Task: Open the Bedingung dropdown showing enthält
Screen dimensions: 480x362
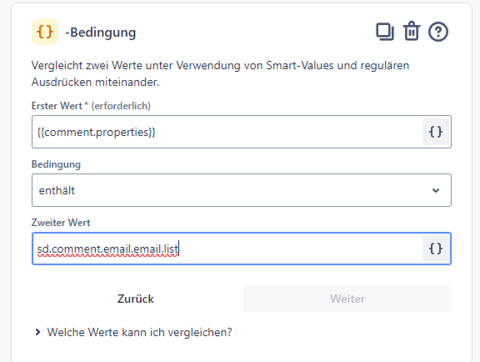Action: tap(242, 190)
